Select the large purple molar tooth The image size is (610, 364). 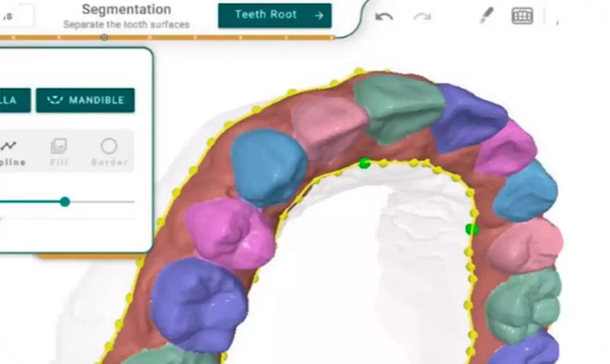pyautogui.click(x=198, y=304)
